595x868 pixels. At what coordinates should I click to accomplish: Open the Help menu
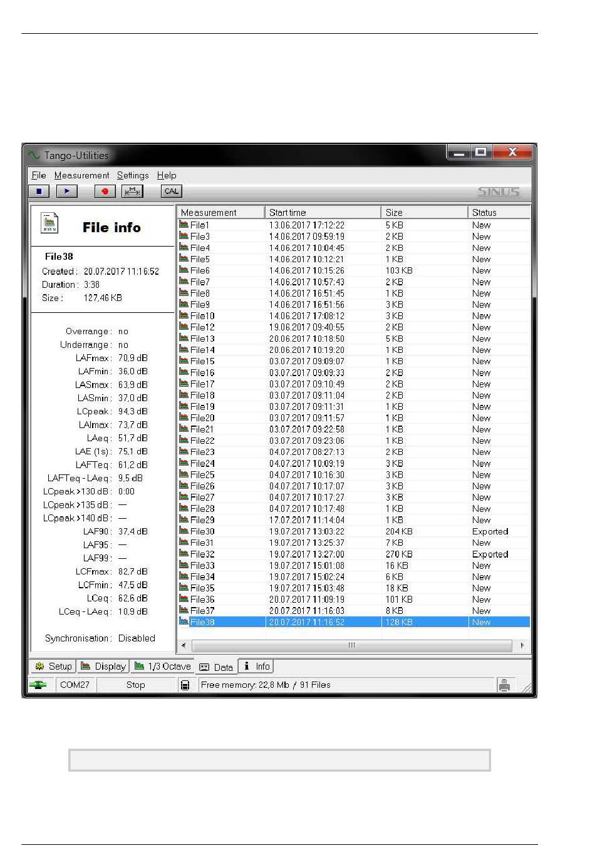pos(167,175)
